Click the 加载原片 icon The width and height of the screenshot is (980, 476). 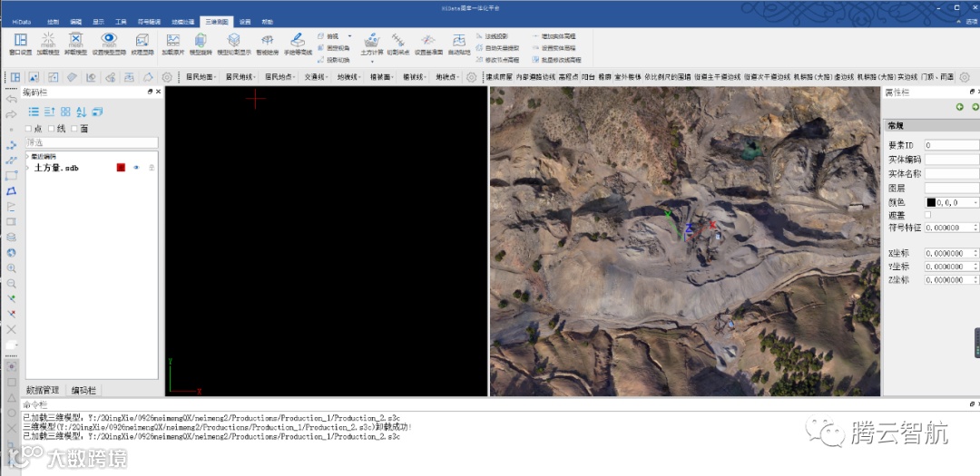(173, 40)
